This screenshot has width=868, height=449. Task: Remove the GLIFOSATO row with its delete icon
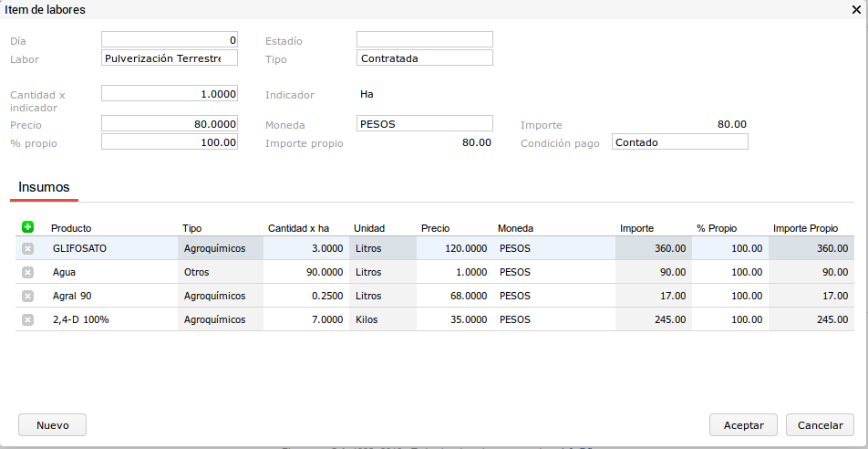27,248
